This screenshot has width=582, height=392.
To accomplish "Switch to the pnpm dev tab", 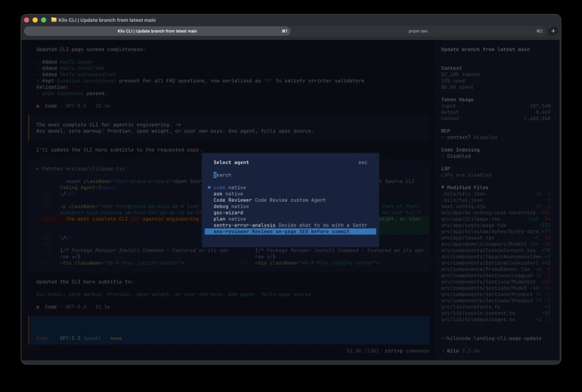I will [x=418, y=31].
